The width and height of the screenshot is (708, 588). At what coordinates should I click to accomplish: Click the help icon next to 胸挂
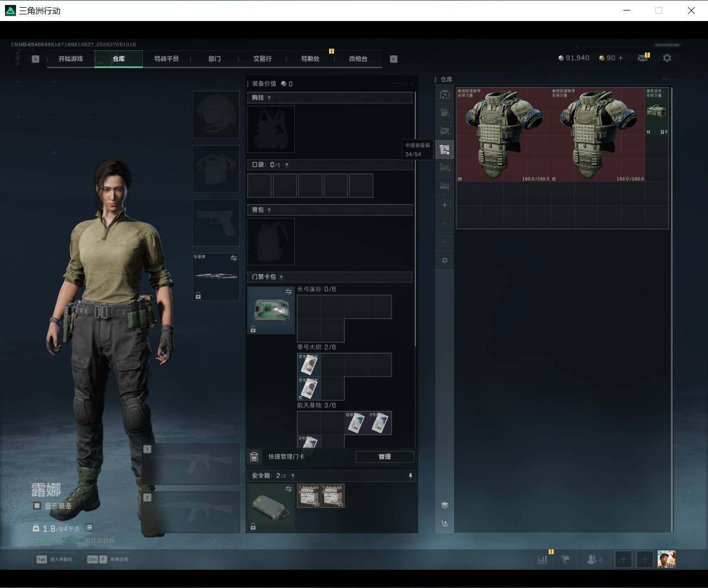click(269, 98)
